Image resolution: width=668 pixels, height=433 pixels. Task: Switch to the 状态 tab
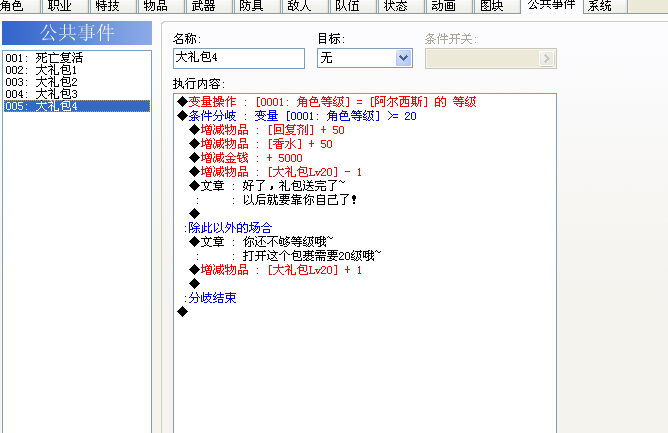point(401,6)
